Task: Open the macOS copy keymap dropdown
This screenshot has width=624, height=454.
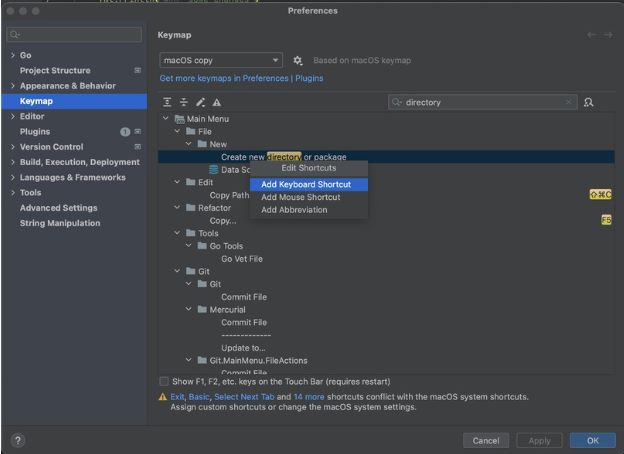Action: (x=221, y=61)
